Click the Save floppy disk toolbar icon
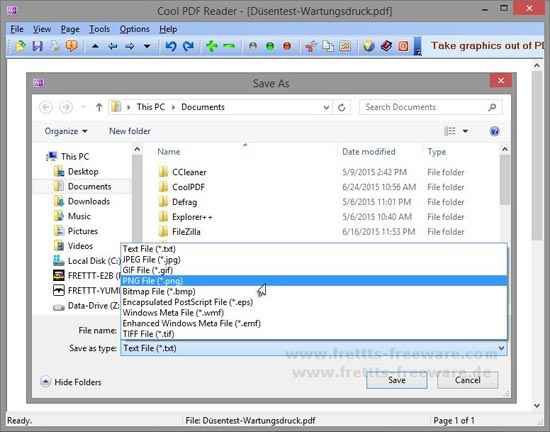This screenshot has height=432, width=550. (38, 46)
